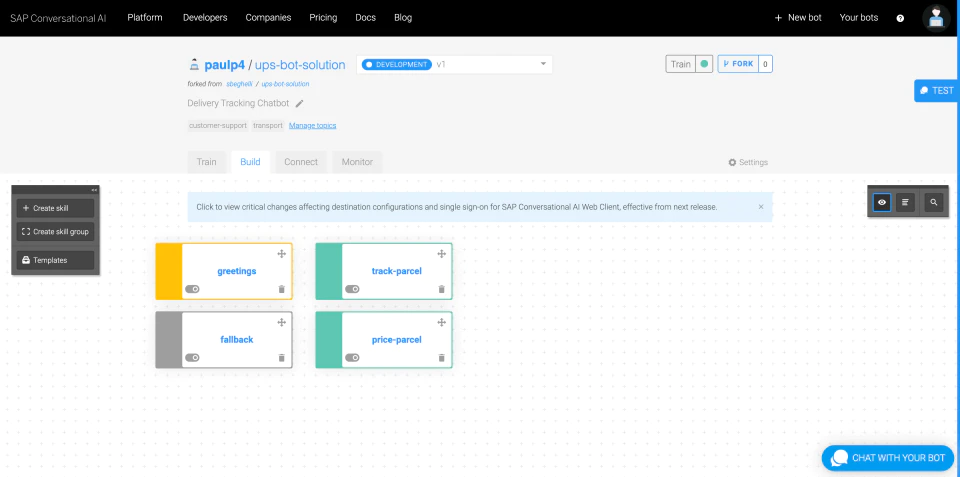Click the trash icon on price-parcel skill
960x477 pixels.
(x=441, y=358)
